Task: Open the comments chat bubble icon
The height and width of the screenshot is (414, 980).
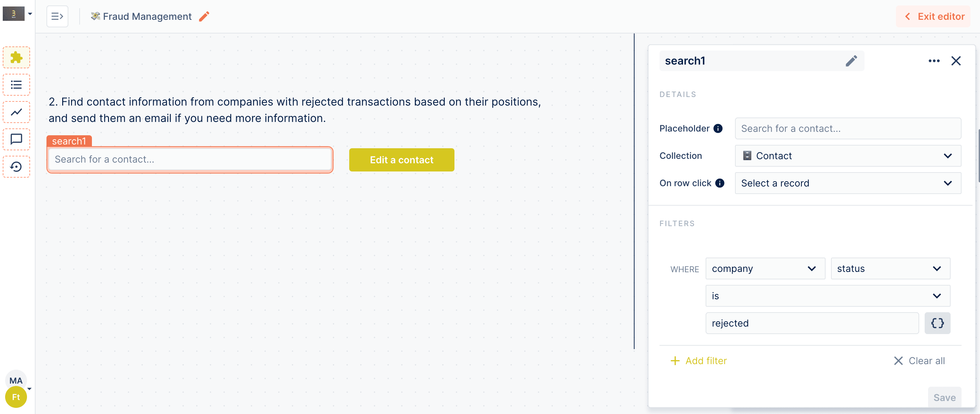Action: [16, 139]
